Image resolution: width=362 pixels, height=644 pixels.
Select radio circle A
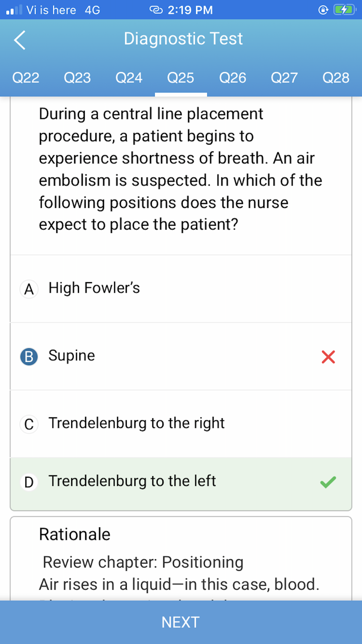tap(29, 289)
